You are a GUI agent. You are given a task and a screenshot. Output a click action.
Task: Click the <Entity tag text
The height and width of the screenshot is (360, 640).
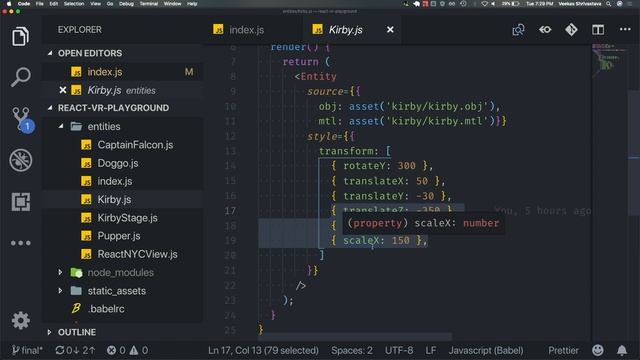pyautogui.click(x=316, y=77)
